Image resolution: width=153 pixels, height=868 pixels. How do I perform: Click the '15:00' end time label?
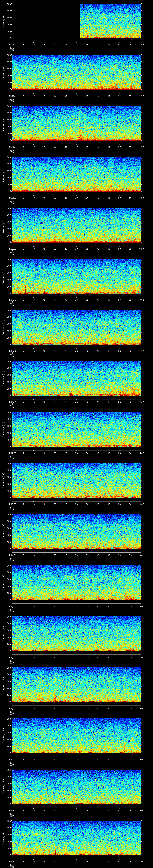(x=141, y=555)
